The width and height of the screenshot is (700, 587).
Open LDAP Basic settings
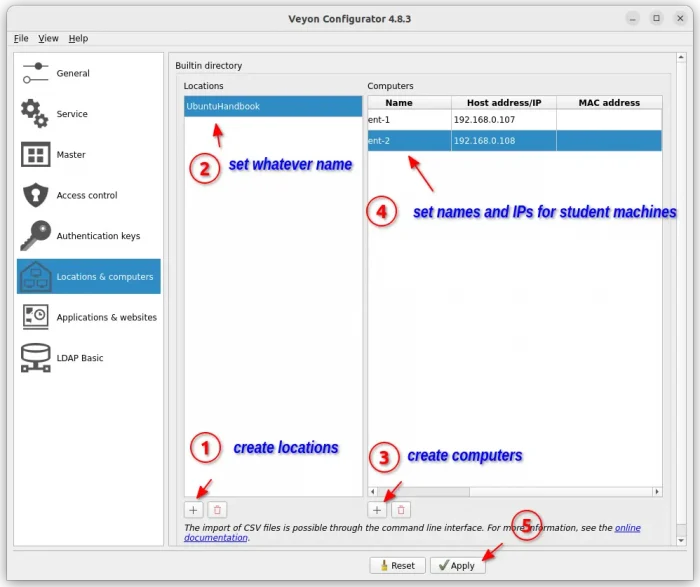[x=79, y=358]
